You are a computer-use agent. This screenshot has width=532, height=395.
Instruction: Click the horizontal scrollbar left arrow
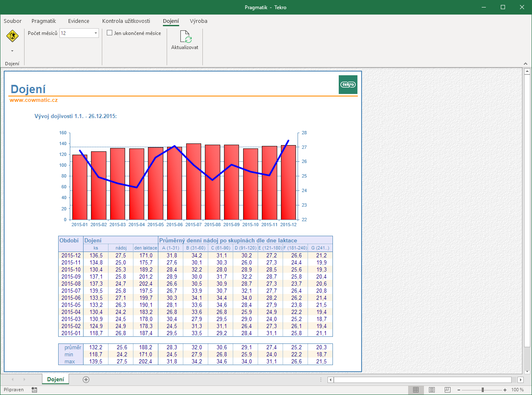(330, 380)
